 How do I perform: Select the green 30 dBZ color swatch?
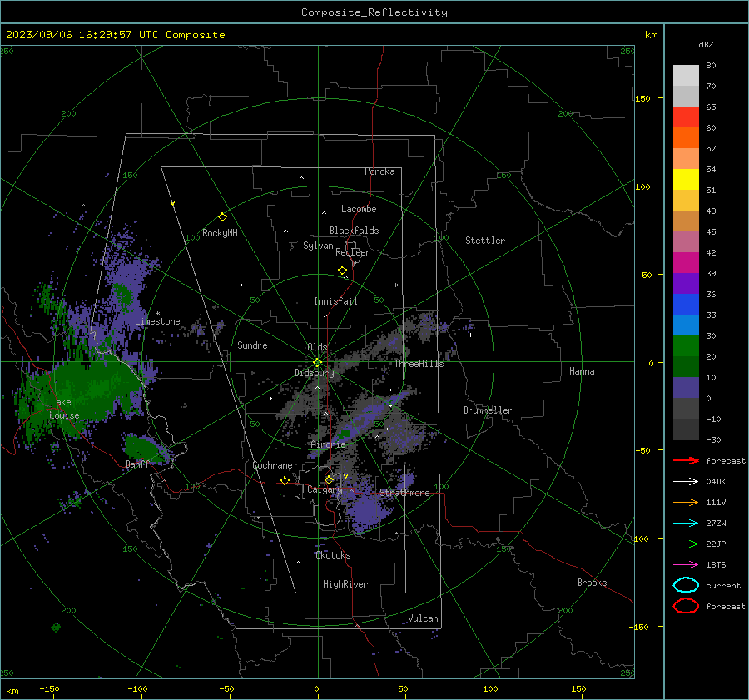click(x=686, y=345)
